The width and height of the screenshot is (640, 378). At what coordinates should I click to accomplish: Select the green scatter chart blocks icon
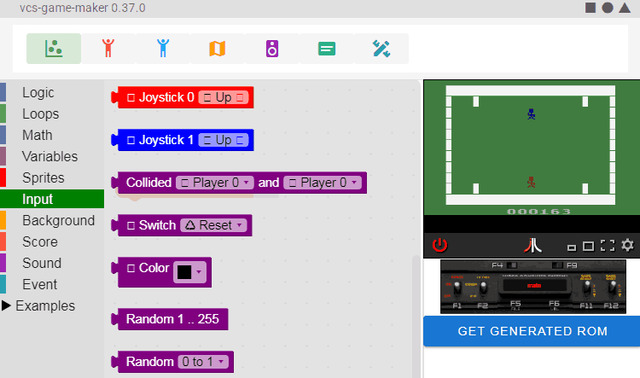point(53,49)
